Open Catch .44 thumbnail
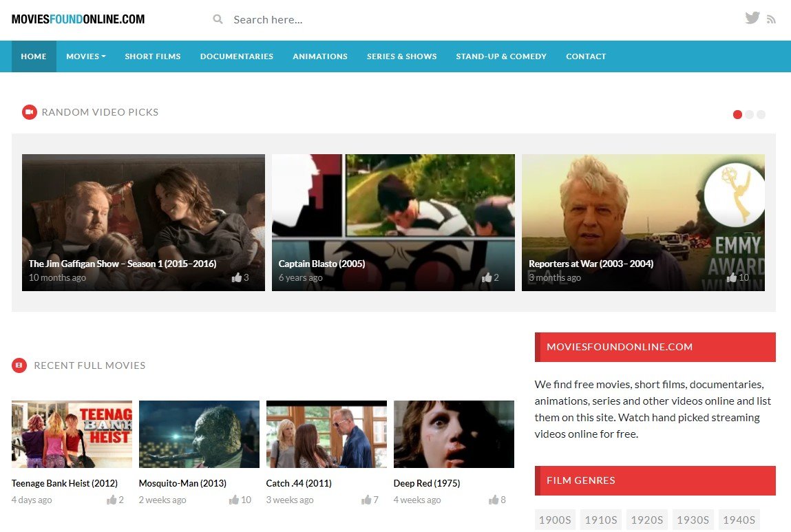The width and height of the screenshot is (791, 532). point(326,434)
